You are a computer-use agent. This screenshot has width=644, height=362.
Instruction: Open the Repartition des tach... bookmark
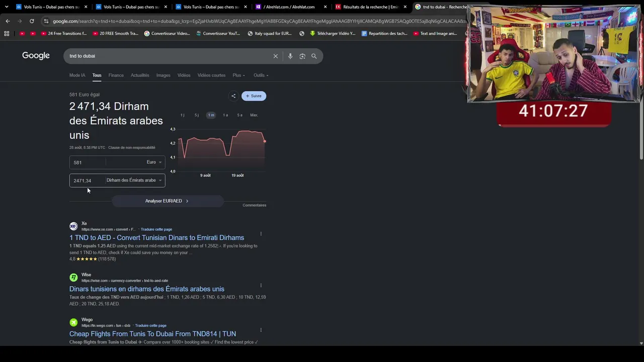pos(384,34)
